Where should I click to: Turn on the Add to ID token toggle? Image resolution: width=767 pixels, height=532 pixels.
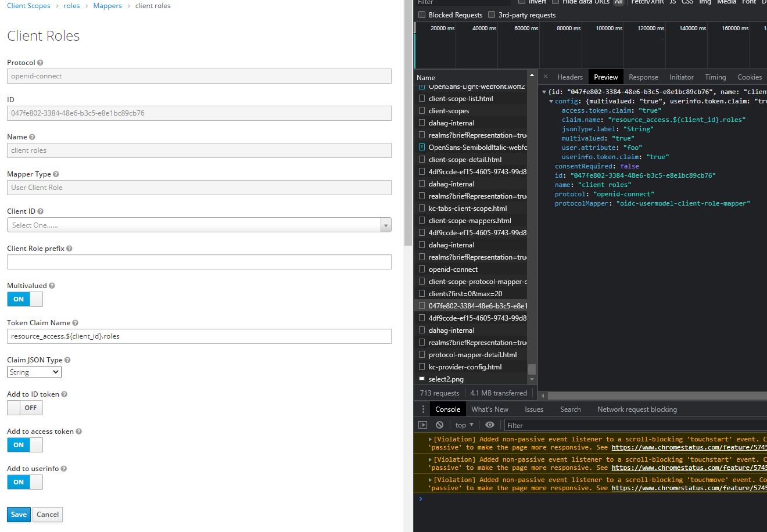[x=24, y=407]
